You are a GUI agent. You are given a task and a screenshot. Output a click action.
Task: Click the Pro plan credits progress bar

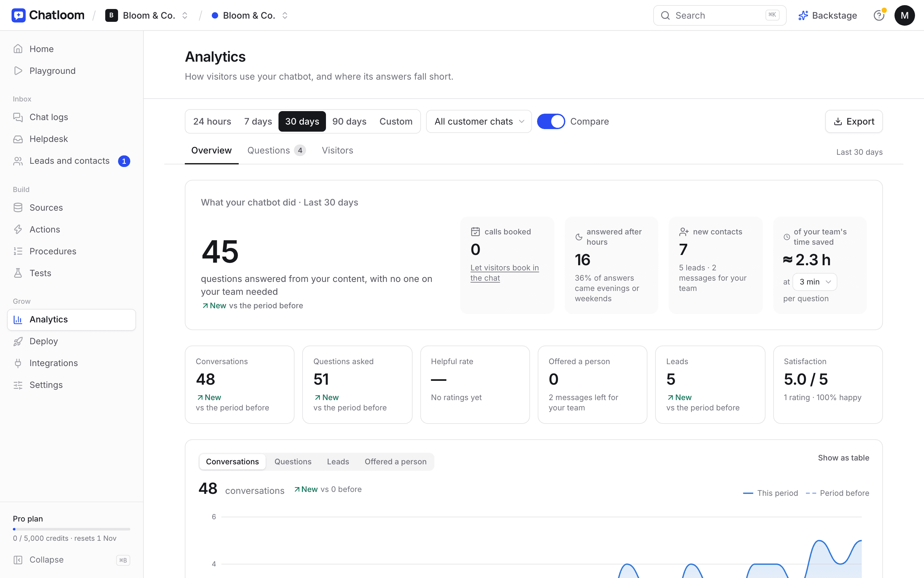[72, 529]
